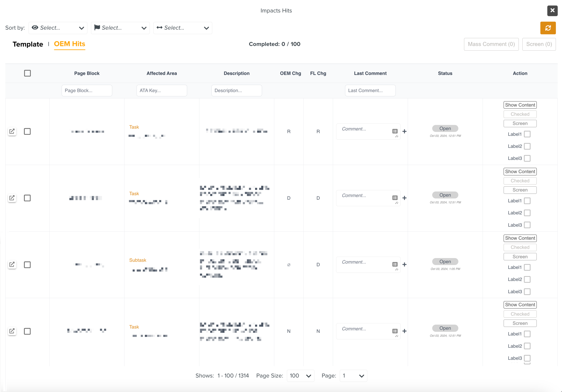Screen dimensions: 562x392
Task: Switch to the Template tab
Action: [x=28, y=44]
